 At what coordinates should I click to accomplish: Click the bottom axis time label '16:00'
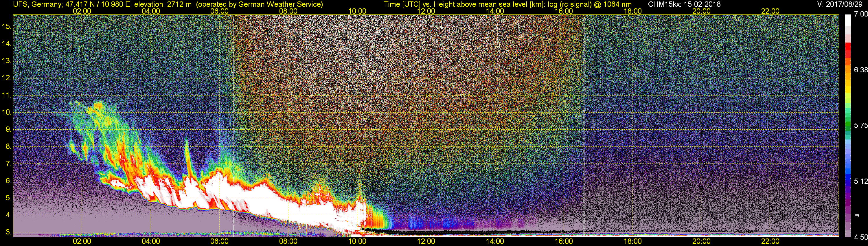[x=564, y=241]
